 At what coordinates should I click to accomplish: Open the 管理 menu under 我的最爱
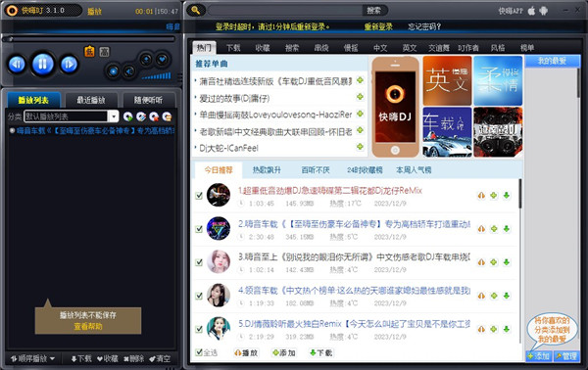coord(566,356)
